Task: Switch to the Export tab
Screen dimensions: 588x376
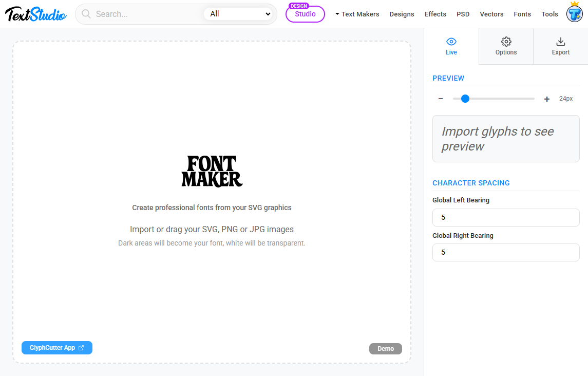Action: (x=560, y=46)
